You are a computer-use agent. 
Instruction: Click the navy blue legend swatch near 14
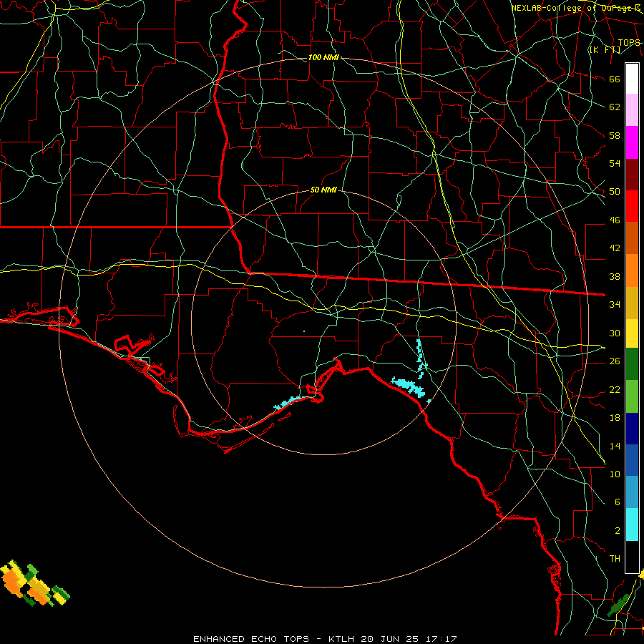(x=632, y=429)
